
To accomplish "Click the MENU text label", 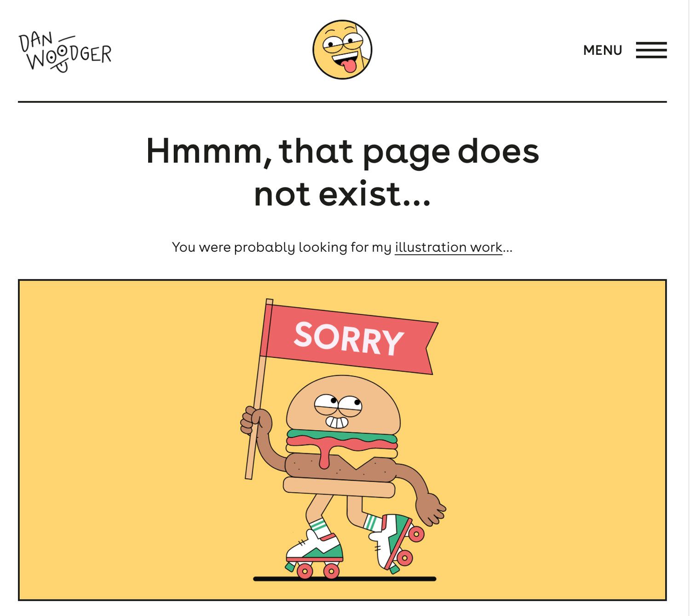I will pos(603,50).
